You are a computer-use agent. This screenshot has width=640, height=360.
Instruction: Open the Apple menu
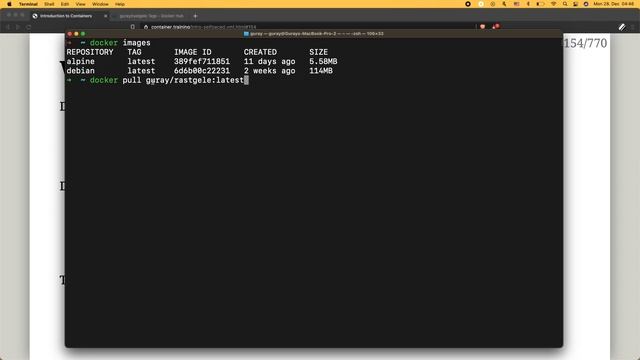[x=9, y=4]
